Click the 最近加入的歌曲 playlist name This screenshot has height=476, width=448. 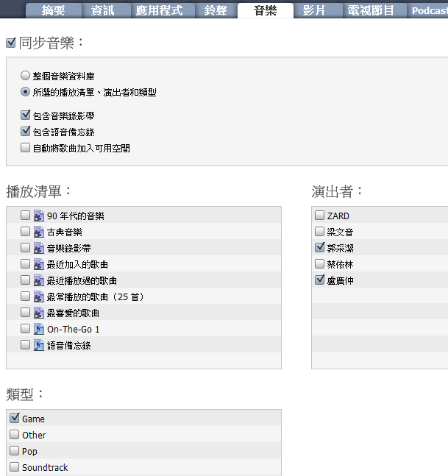tap(77, 265)
